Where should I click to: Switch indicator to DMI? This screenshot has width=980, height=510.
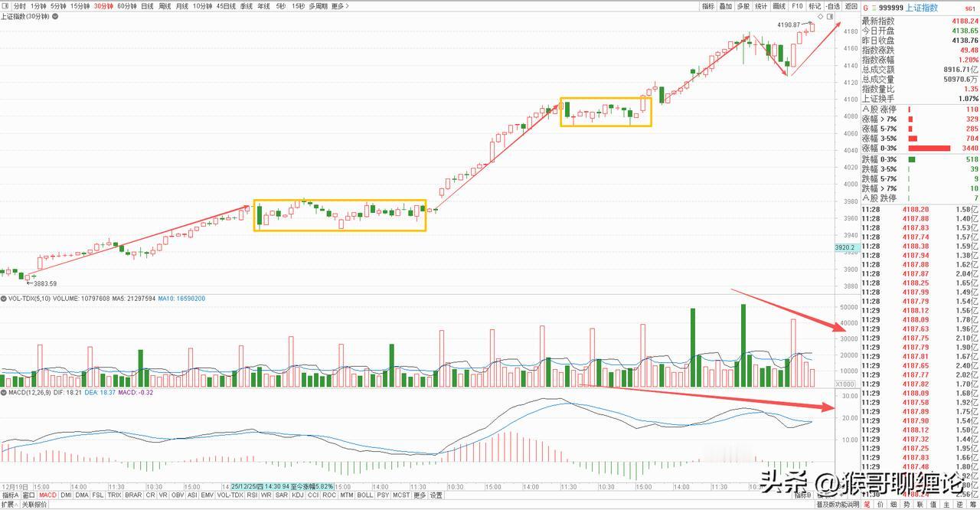(67, 495)
